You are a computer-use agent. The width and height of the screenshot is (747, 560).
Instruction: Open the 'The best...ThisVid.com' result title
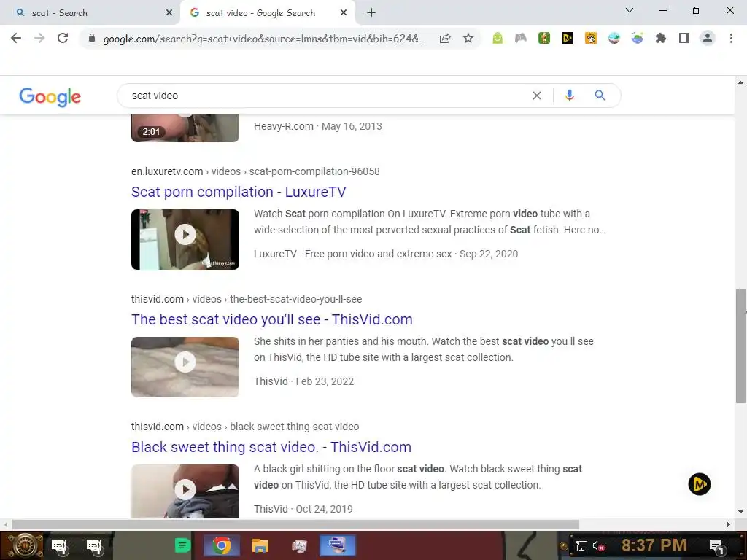(x=272, y=319)
